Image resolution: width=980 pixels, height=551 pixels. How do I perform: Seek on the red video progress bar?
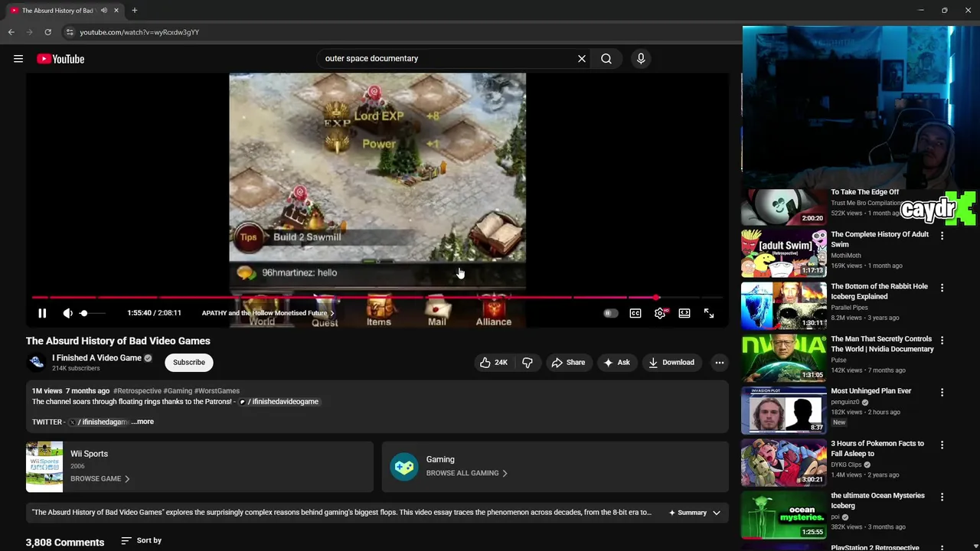(377, 297)
